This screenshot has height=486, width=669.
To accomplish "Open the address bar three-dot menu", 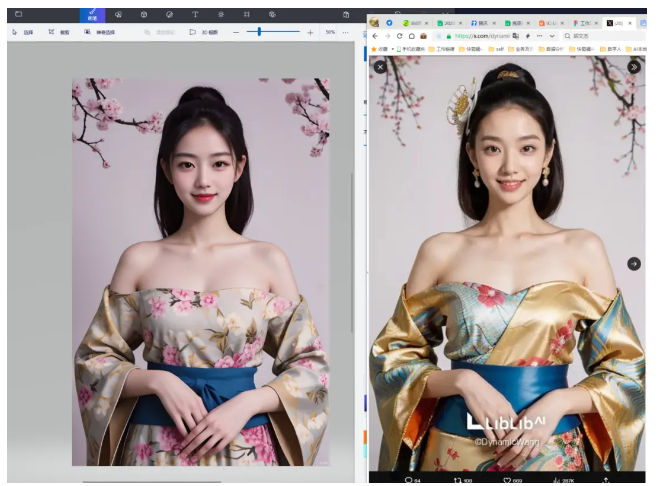I will [x=540, y=36].
